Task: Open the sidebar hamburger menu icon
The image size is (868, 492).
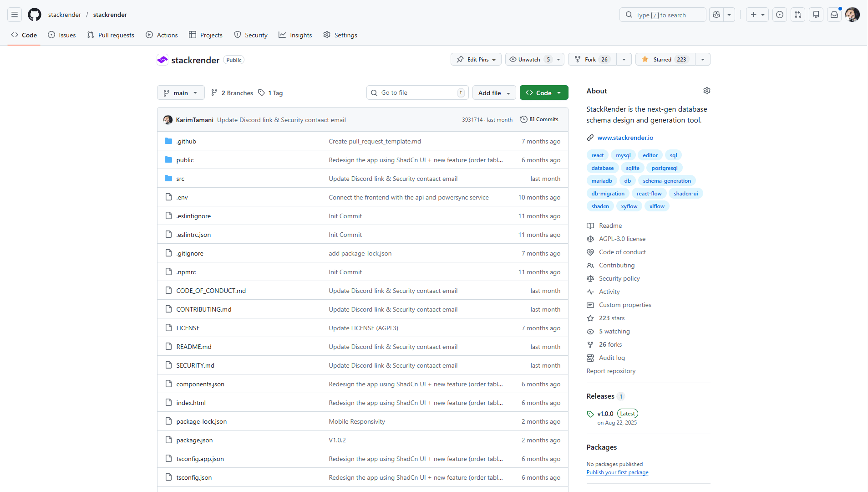Action: click(14, 15)
